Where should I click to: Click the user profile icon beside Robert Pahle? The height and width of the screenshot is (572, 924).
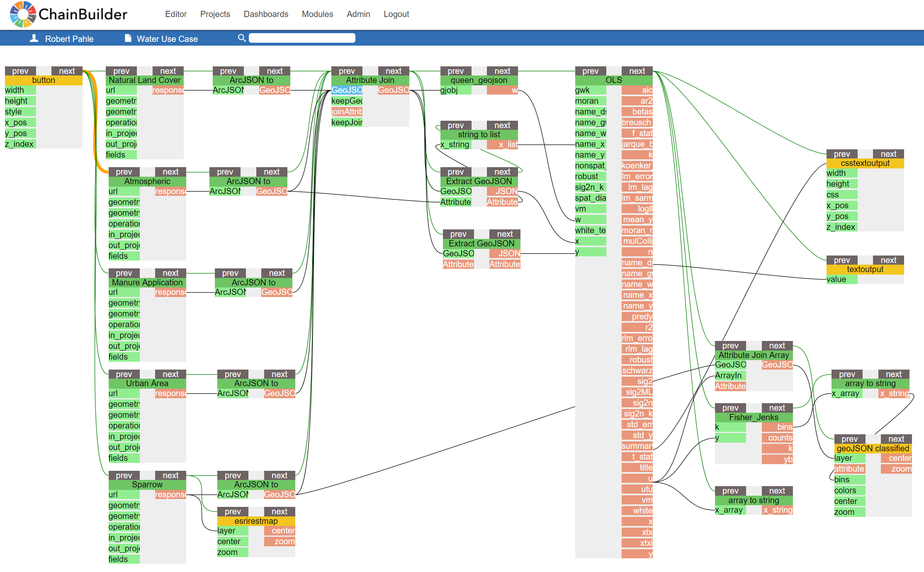pos(34,39)
